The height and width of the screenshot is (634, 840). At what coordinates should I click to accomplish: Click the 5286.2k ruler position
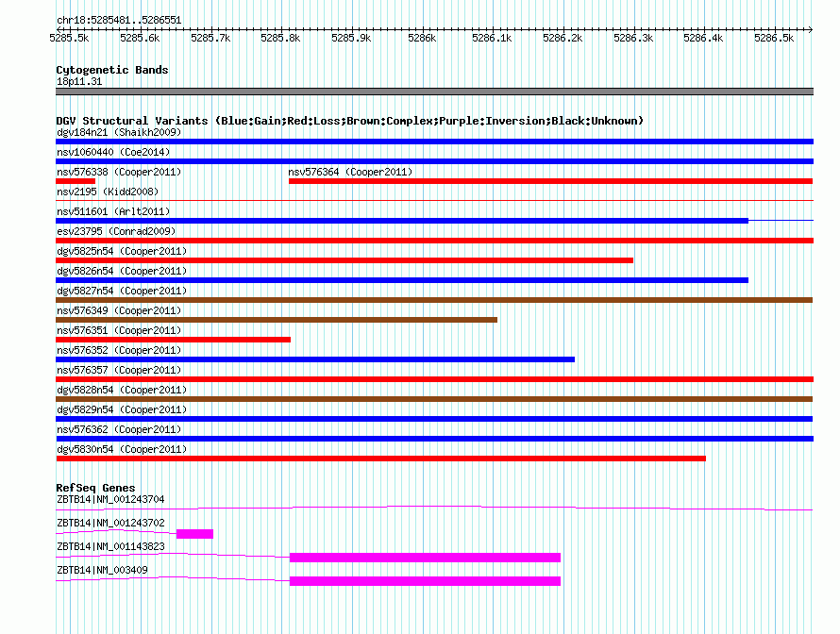(x=563, y=38)
